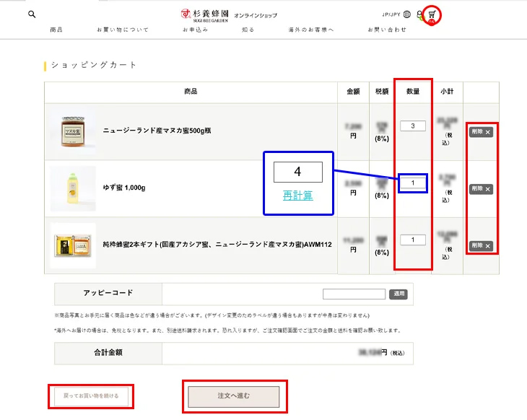Viewport: 527px width, 420px height.
Task: Open the お問い合わせ menu item
Action: (x=387, y=30)
